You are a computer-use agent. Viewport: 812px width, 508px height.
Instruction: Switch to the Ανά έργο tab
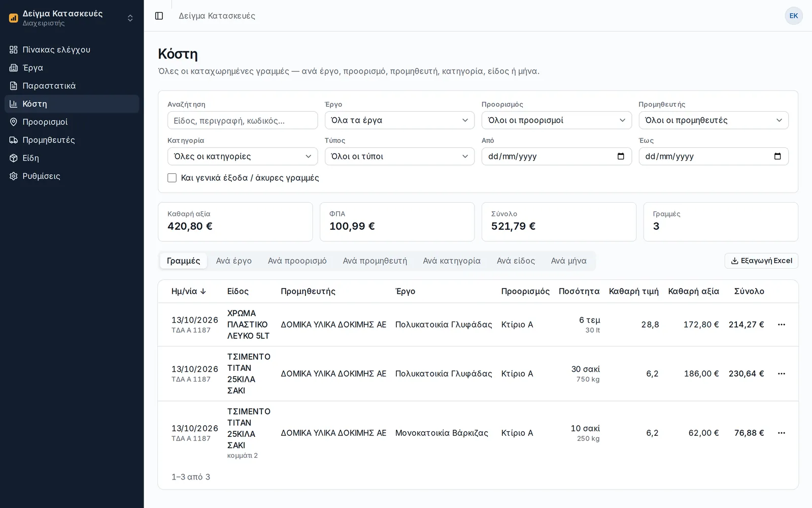(x=234, y=261)
